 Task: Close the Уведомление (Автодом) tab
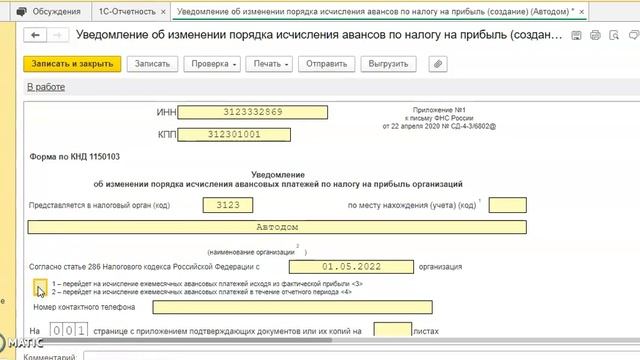[x=582, y=12]
